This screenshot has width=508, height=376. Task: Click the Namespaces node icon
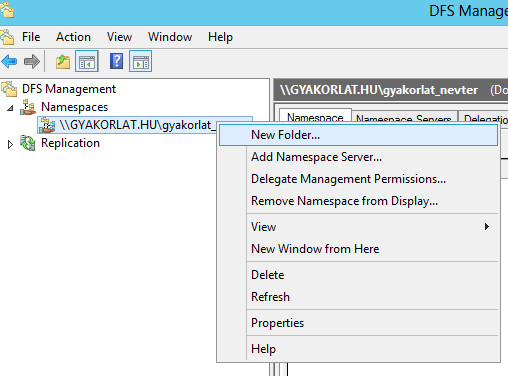[28, 107]
